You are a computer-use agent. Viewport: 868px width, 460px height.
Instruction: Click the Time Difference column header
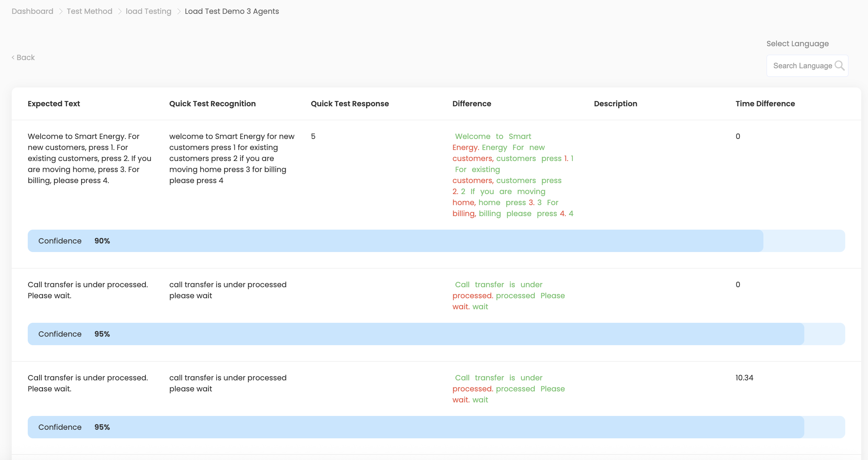coord(765,104)
